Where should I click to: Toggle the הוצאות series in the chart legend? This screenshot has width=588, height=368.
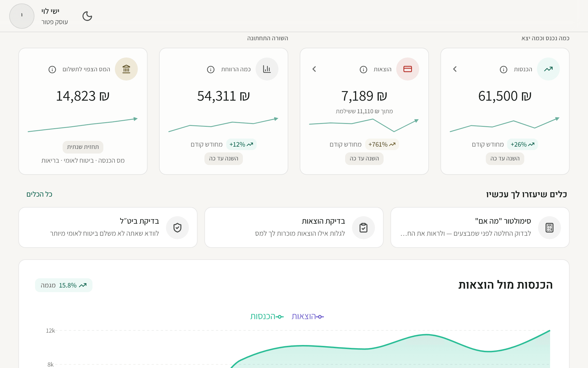(308, 317)
